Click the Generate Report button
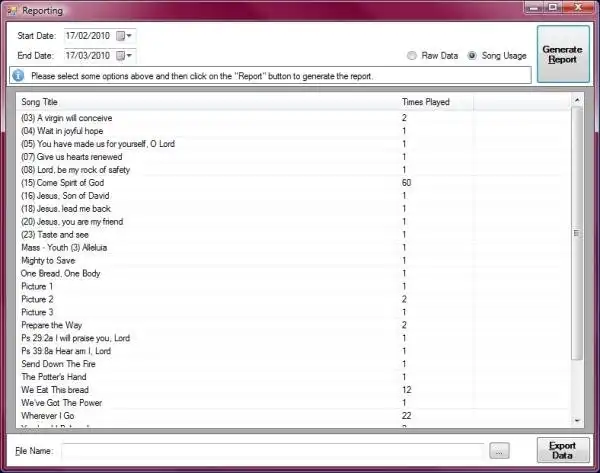 coord(563,54)
